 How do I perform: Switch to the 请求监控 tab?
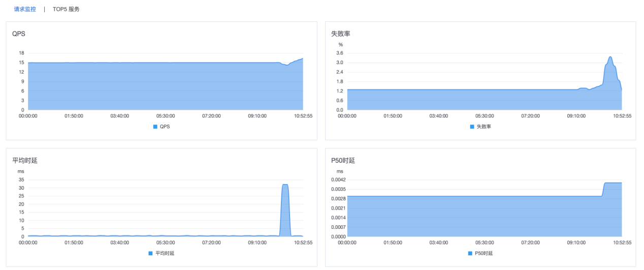click(25, 9)
